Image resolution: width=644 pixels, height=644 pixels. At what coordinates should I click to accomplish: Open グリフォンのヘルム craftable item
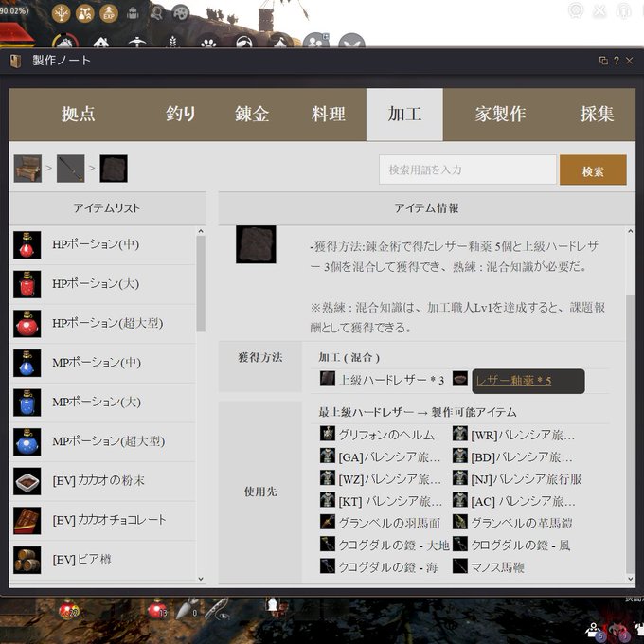coord(386,435)
